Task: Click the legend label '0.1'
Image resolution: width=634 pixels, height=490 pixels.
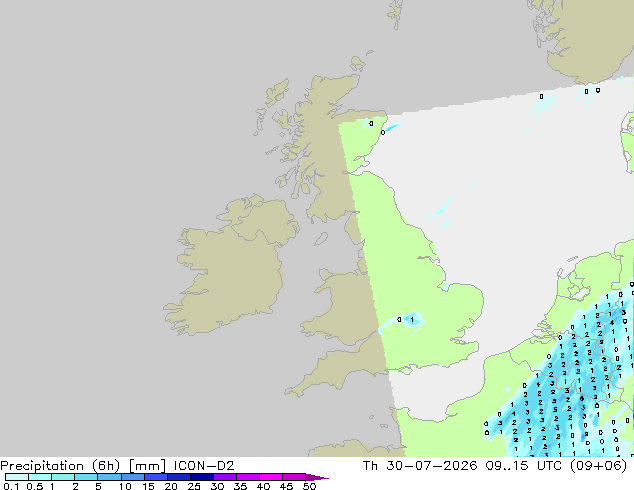Action: [11, 486]
